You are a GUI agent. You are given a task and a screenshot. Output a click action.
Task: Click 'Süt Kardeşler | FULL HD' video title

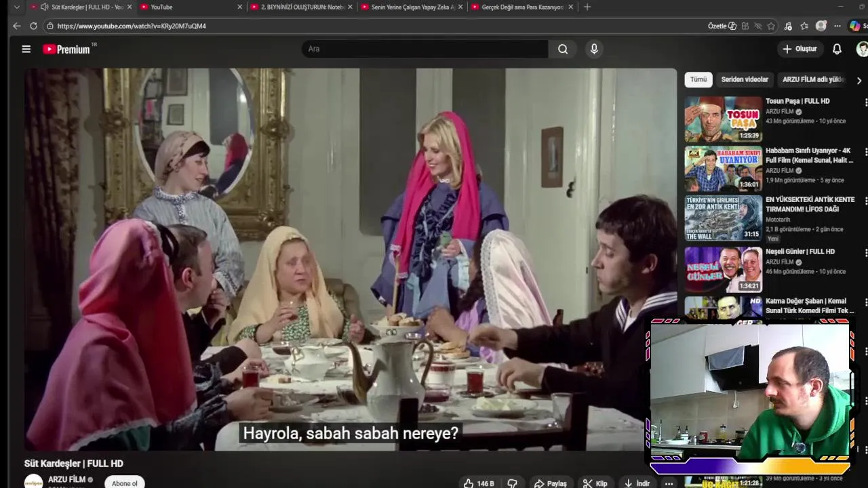click(74, 464)
